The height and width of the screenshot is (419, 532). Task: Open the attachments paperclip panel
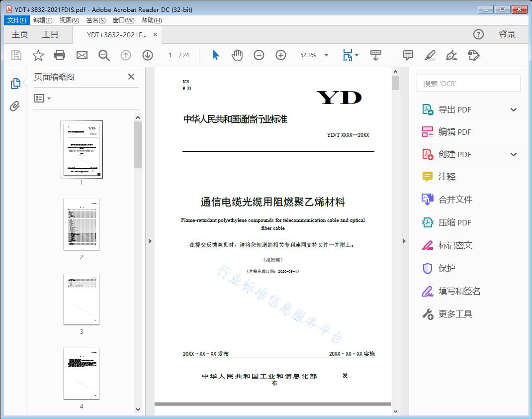pos(15,105)
